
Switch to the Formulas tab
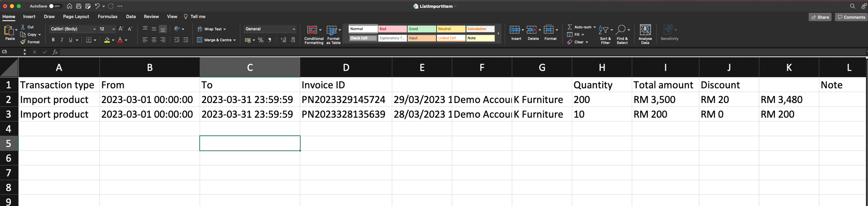click(x=107, y=17)
